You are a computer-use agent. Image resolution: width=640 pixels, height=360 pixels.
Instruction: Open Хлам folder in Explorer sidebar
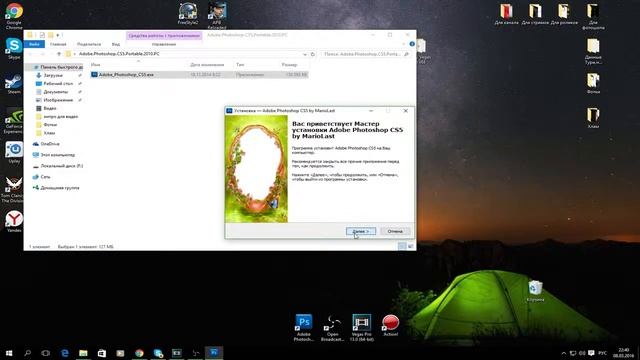49,133
